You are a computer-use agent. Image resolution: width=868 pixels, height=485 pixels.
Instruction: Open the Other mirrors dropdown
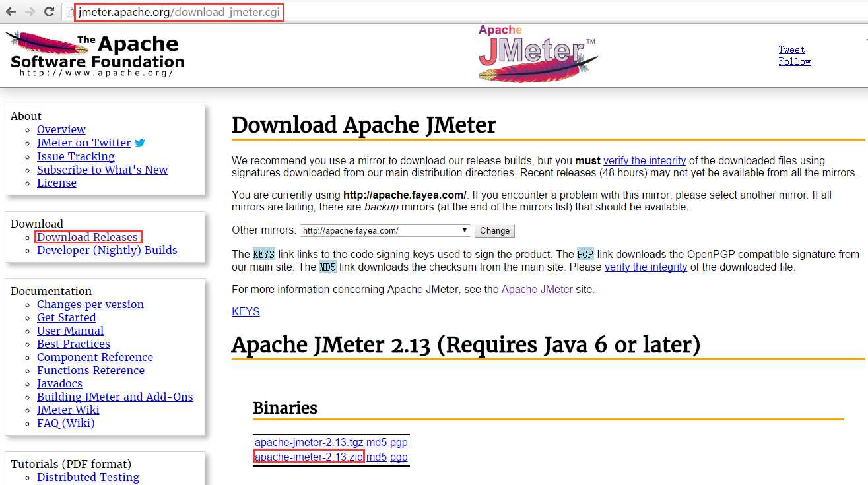[385, 230]
